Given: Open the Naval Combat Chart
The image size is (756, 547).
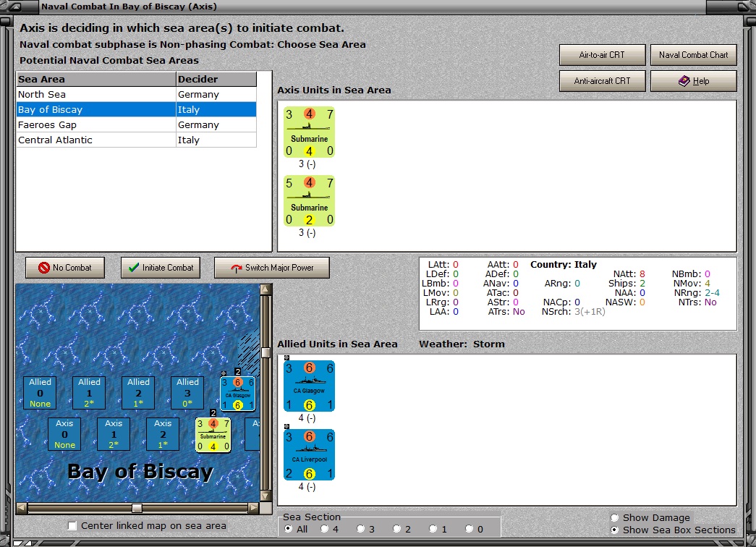Looking at the screenshot, I should (693, 55).
